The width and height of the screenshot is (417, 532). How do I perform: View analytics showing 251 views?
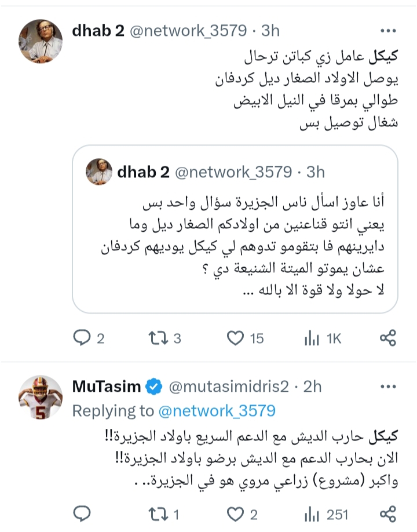(312, 513)
